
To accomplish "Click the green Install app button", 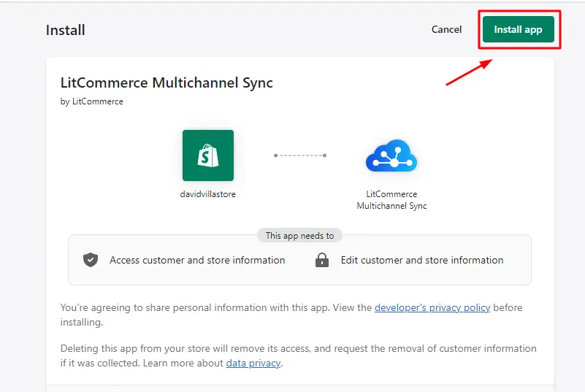I will pyautogui.click(x=519, y=29).
